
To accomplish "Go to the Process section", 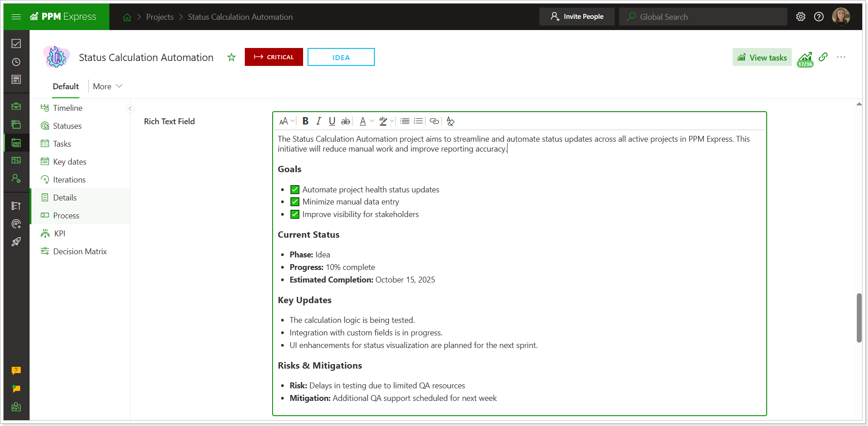I will point(80,215).
